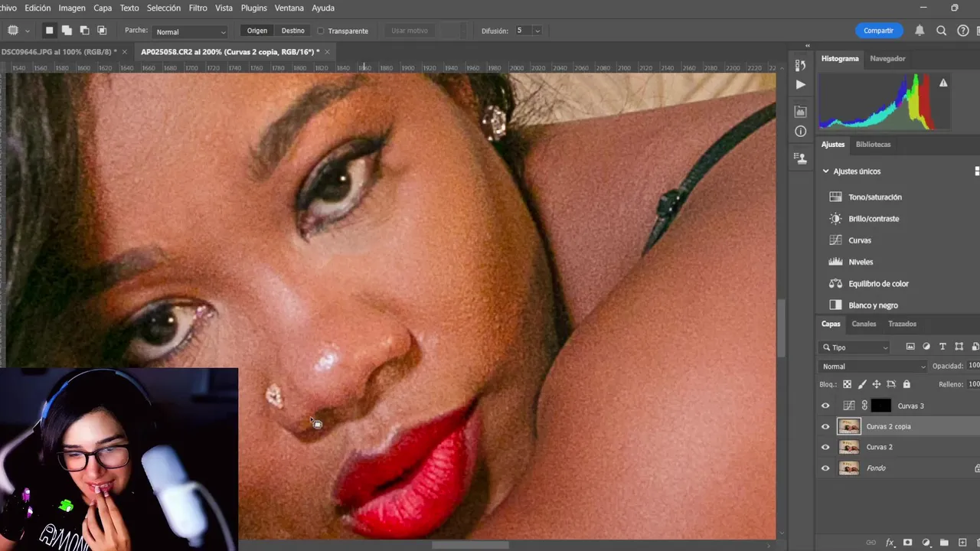
Task: Select the Fondo layer thumbnail
Action: click(849, 468)
